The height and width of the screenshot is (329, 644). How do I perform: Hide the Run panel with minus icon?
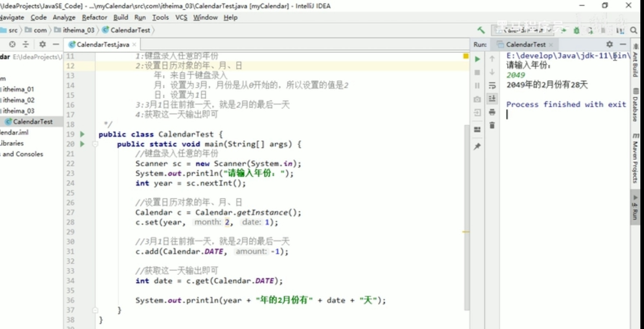coord(623,44)
